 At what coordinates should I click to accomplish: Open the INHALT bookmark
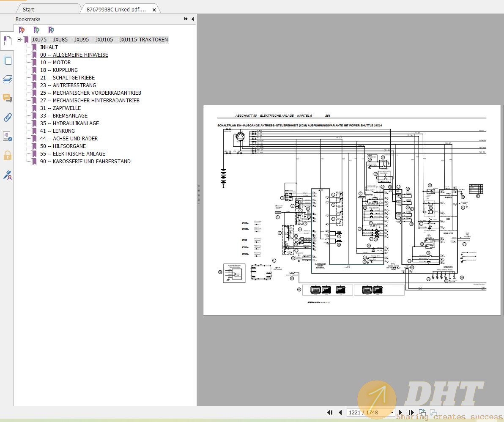(x=49, y=47)
